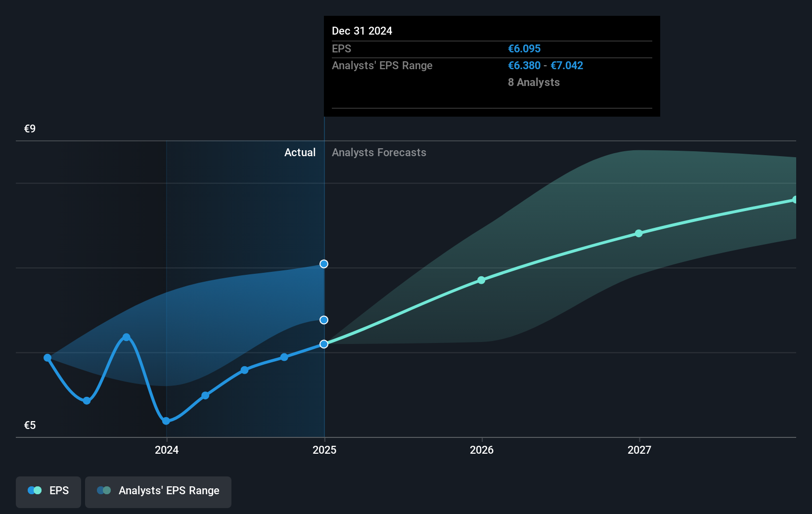
Task: Click the lower analyst range point at 2025
Action: (x=324, y=320)
